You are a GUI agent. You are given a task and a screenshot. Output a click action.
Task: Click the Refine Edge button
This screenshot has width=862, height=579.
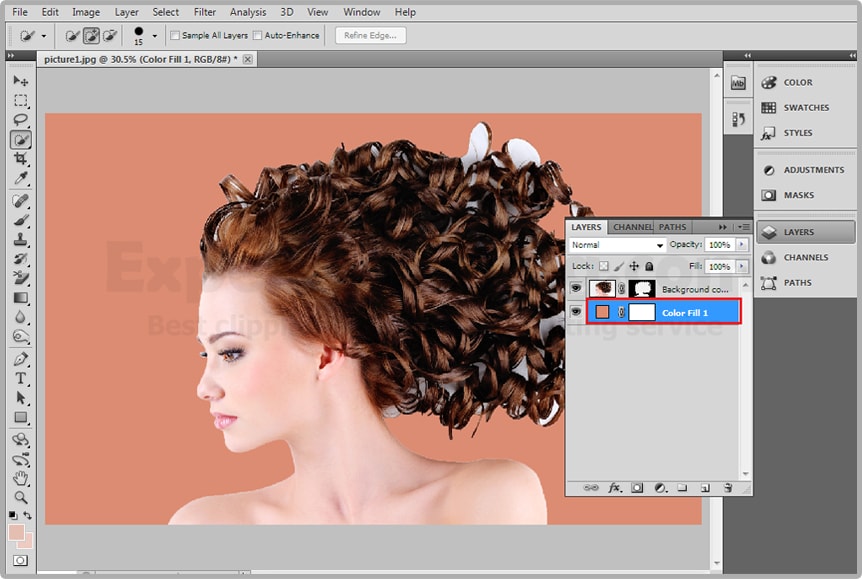[370, 36]
